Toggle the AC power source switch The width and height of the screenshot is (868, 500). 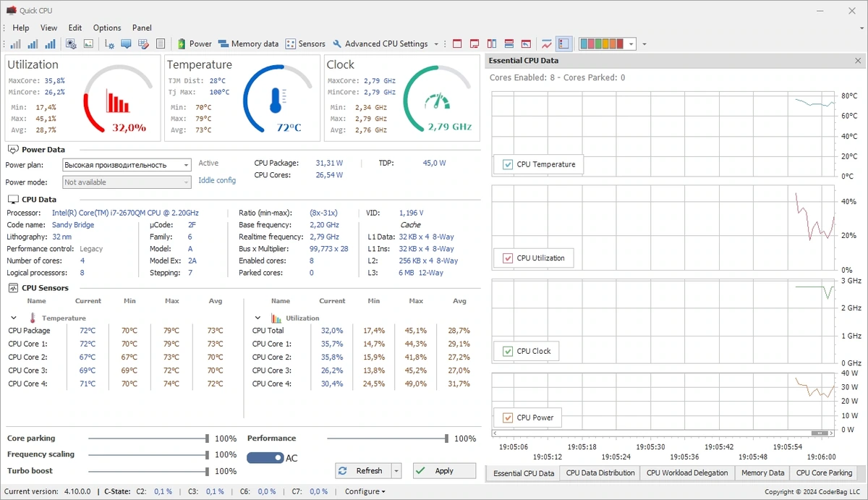tap(265, 458)
